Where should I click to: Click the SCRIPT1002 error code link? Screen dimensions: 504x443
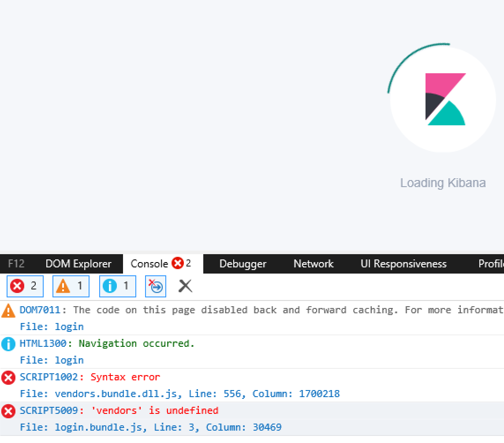click(x=49, y=377)
